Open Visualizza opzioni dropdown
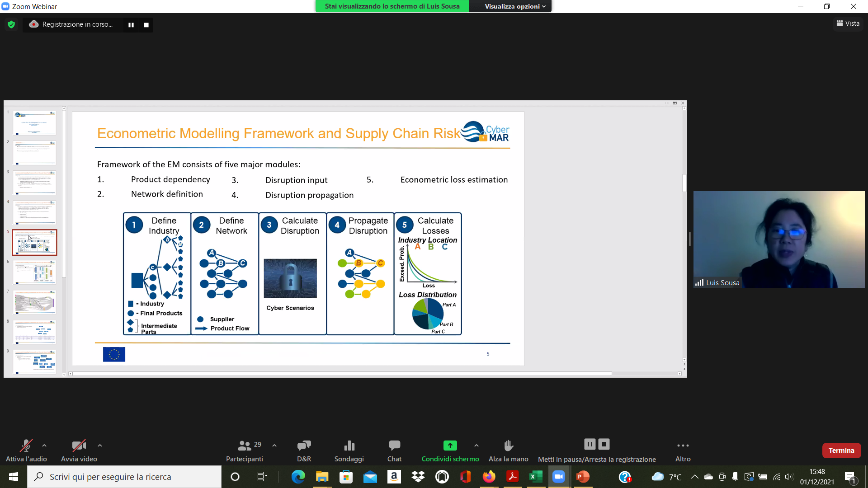 [x=515, y=6]
